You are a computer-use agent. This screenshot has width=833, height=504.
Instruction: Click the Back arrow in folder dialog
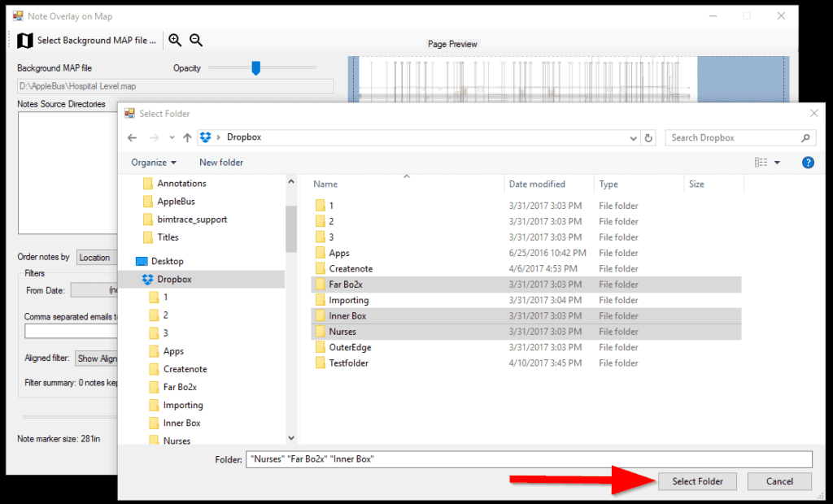pos(133,138)
